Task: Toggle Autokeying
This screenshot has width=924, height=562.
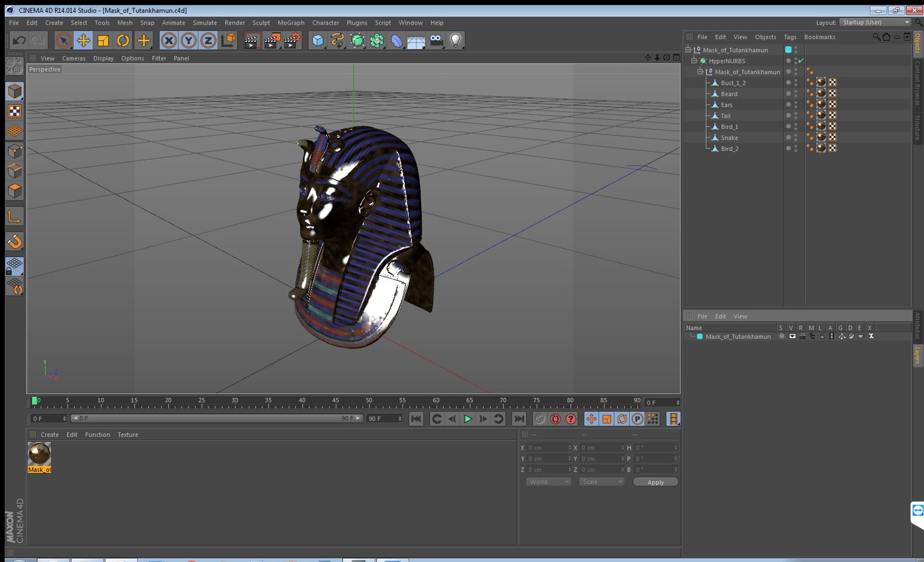Action: point(555,418)
